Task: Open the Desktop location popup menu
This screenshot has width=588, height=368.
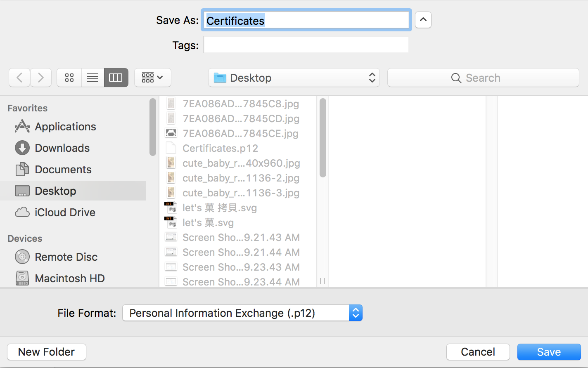Action: coord(294,78)
